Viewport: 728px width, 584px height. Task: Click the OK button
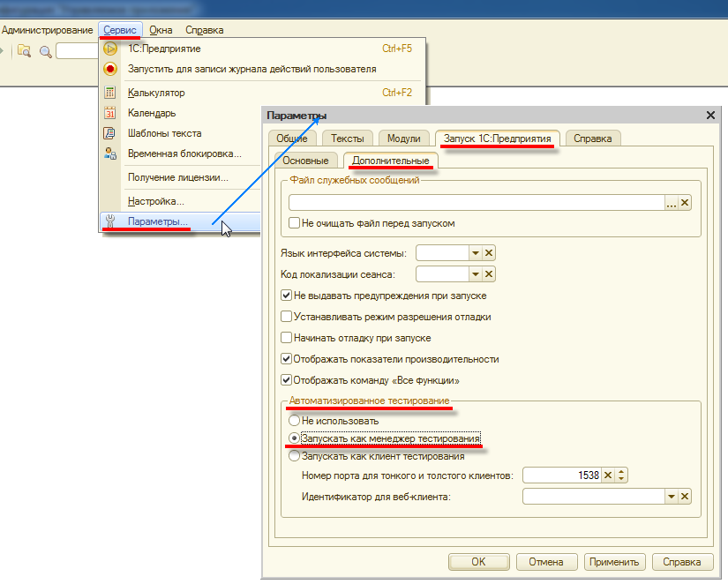click(478, 562)
